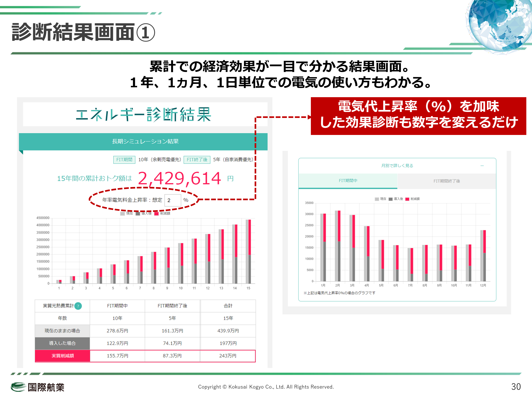Click the 122.9万円 table cell
This screenshot has height=399, width=532.
click(x=117, y=343)
